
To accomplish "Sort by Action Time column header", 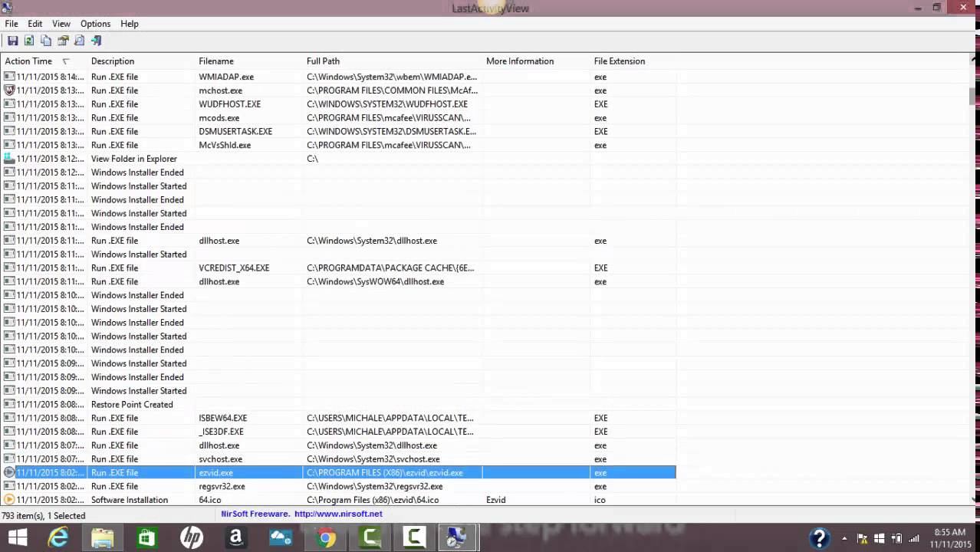I will 44,61.
